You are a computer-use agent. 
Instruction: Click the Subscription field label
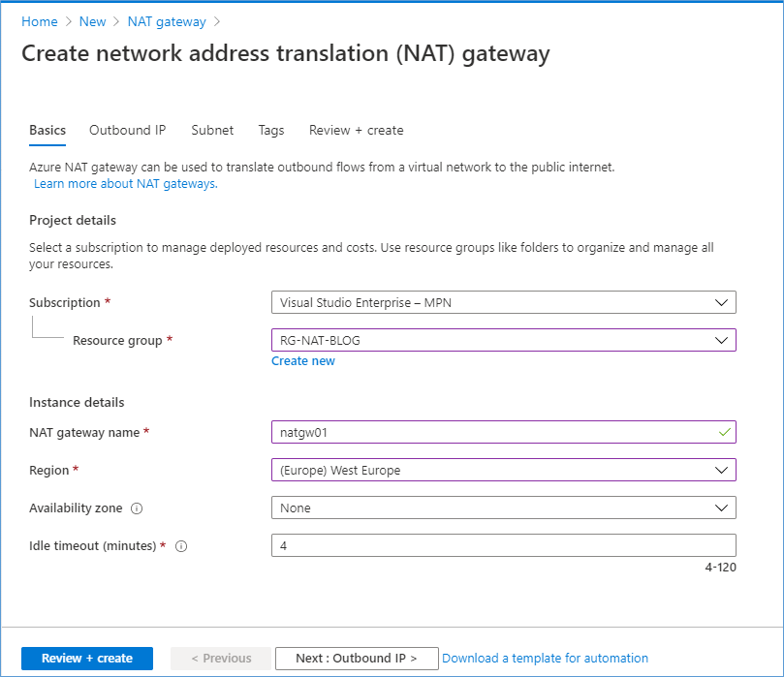(65, 303)
